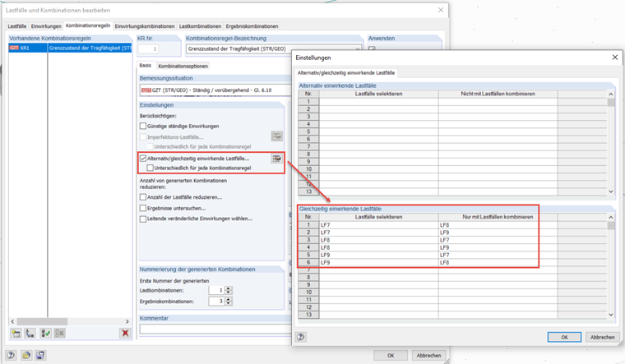
Task: Click Nicht mit Lastfällen kombinieren column header
Action: (498, 94)
